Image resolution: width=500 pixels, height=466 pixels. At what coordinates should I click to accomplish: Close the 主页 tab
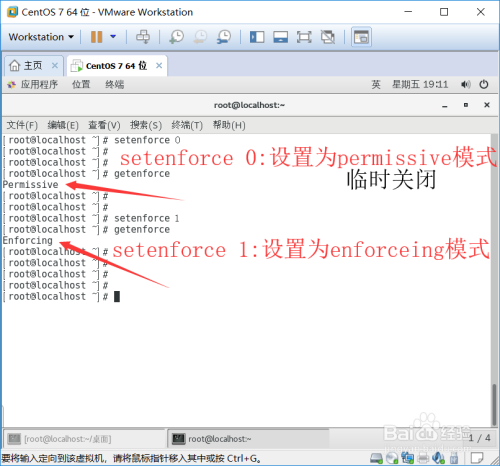pos(55,66)
